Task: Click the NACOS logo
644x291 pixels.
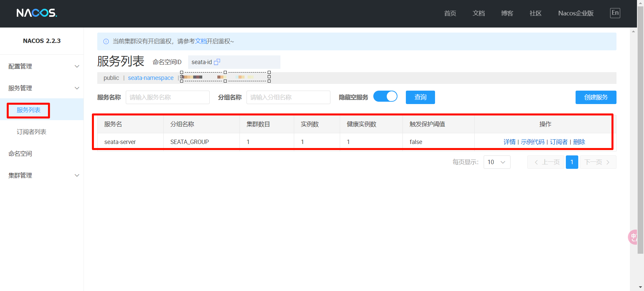Action: (37, 13)
